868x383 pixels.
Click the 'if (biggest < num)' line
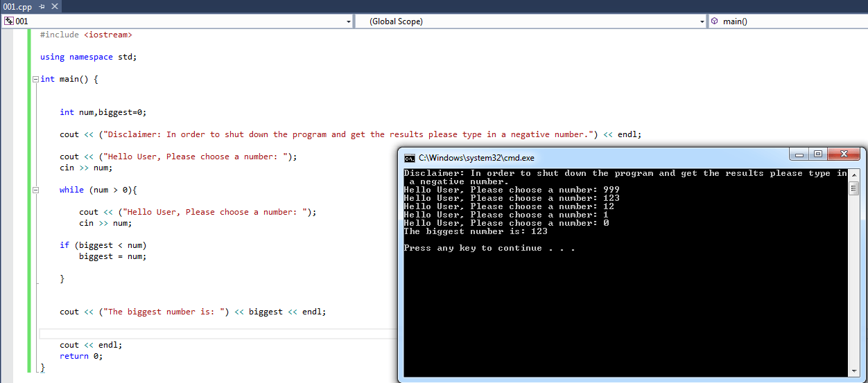103,245
